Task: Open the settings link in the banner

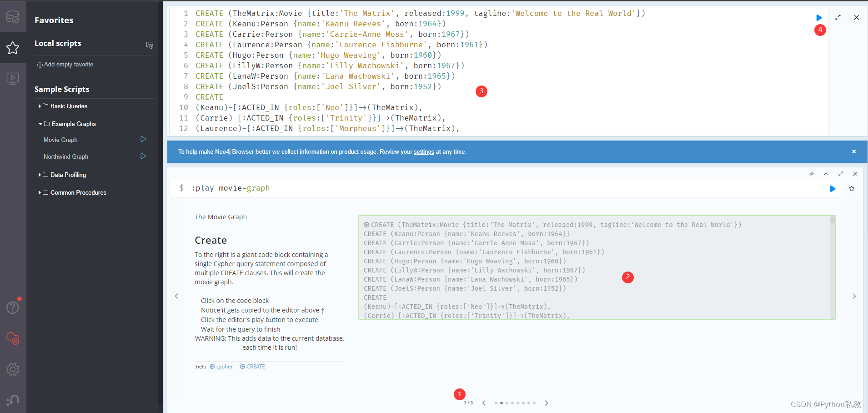Action: (x=424, y=152)
